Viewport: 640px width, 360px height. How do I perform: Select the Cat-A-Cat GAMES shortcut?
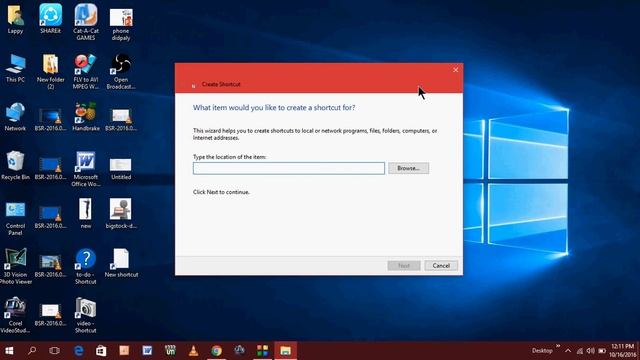click(x=86, y=22)
